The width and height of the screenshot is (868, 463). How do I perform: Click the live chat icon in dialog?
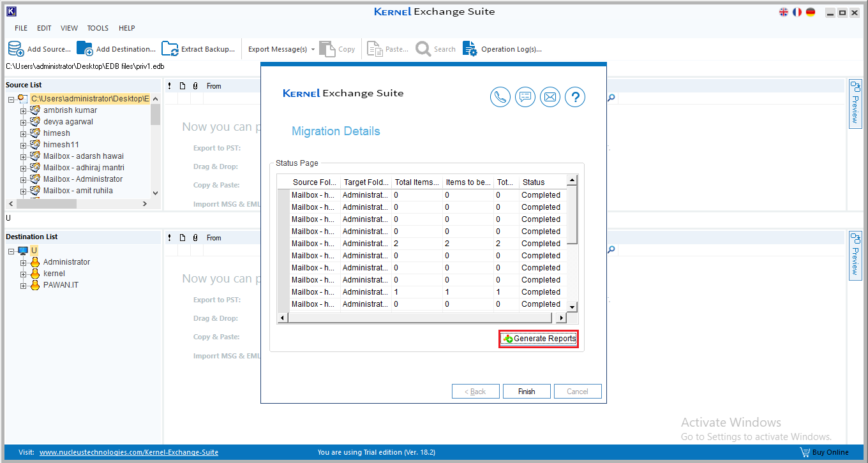tap(525, 97)
